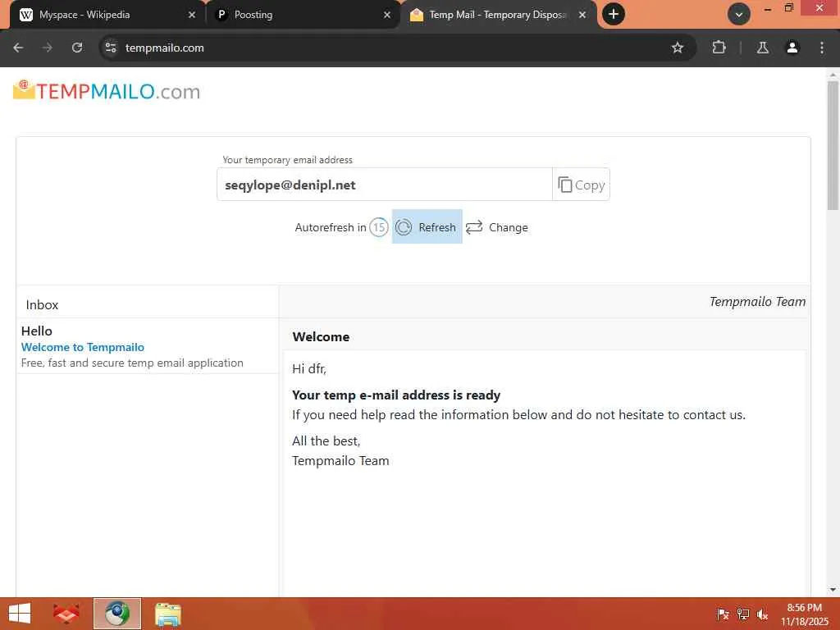Open the network tray icon

(x=742, y=614)
